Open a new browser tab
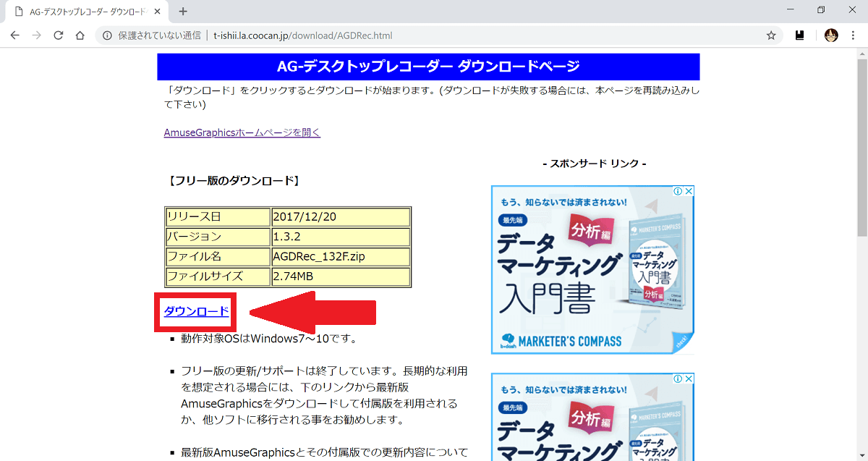Image resolution: width=868 pixels, height=461 pixels. [183, 12]
